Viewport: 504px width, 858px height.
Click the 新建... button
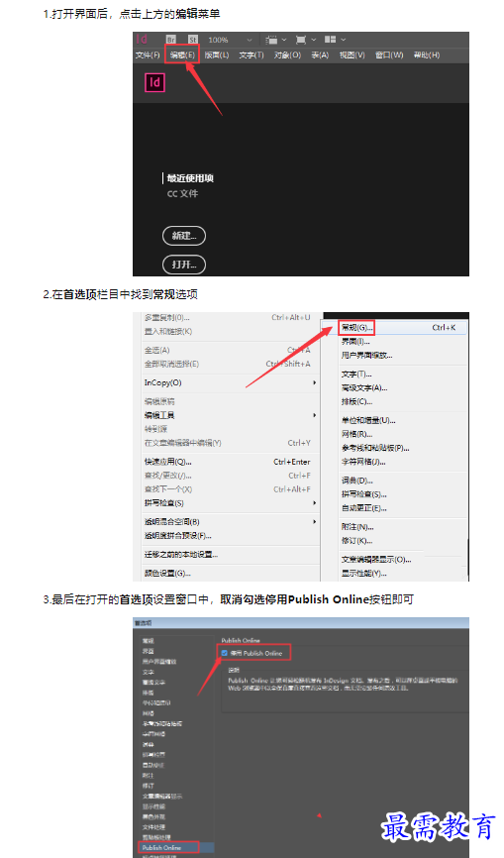[x=184, y=236]
